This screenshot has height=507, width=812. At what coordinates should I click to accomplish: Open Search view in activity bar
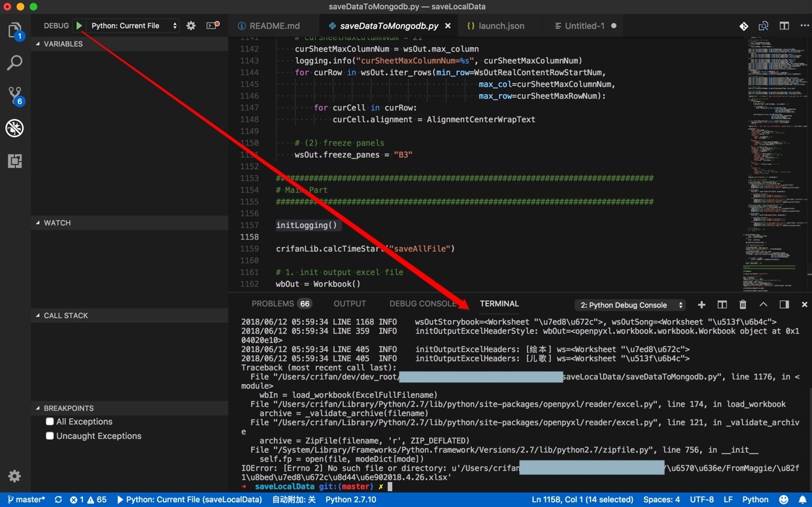(x=14, y=63)
